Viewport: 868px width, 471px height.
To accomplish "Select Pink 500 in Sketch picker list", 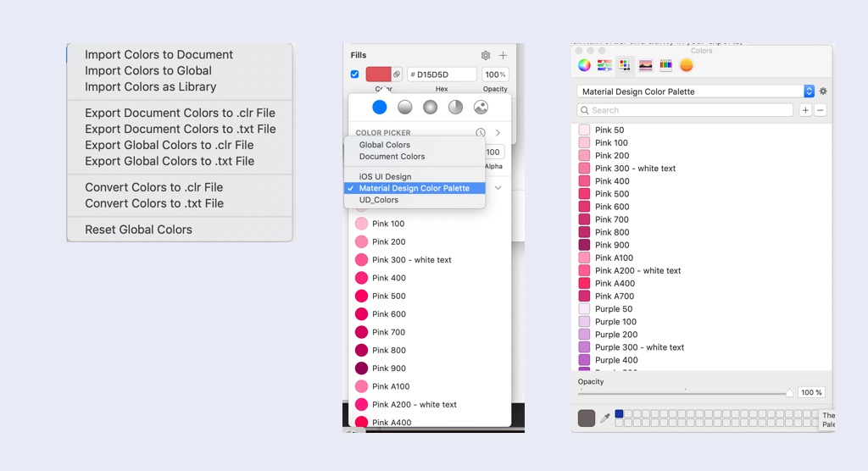I will click(388, 296).
